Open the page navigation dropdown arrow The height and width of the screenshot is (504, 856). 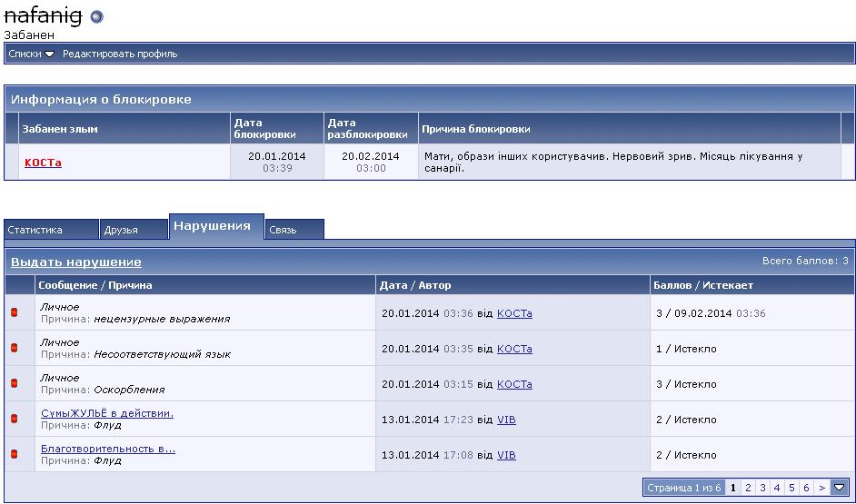840,488
